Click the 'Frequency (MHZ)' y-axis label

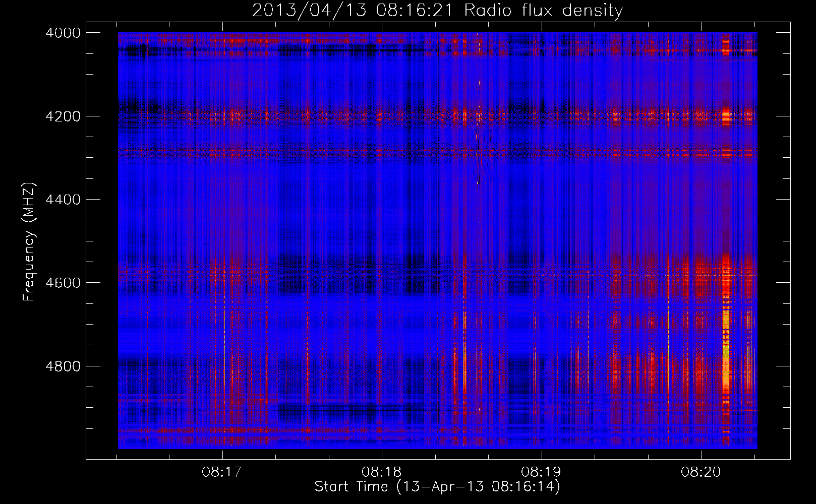click(x=29, y=242)
